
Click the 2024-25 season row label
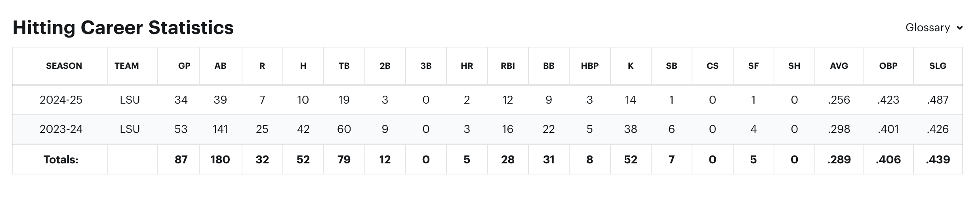point(61,100)
